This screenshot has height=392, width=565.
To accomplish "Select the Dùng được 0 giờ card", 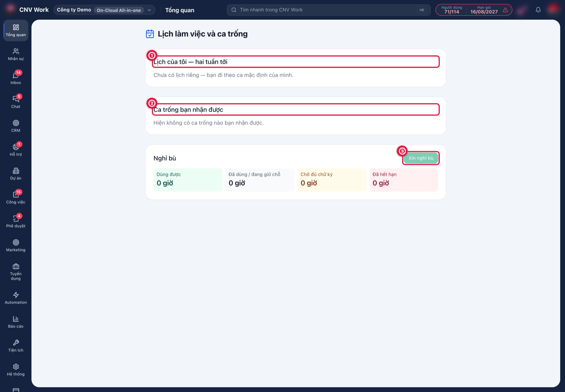I will pyautogui.click(x=188, y=180).
